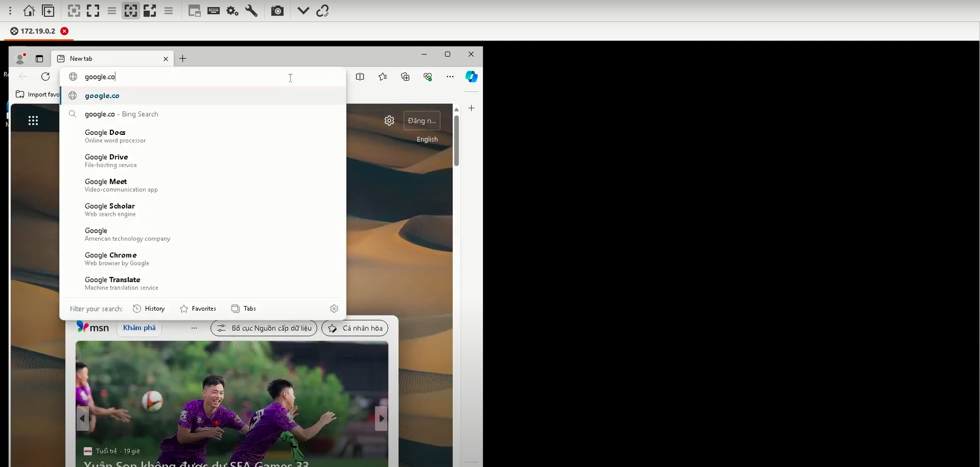Click the English language link
The height and width of the screenshot is (467, 980).
click(x=427, y=139)
